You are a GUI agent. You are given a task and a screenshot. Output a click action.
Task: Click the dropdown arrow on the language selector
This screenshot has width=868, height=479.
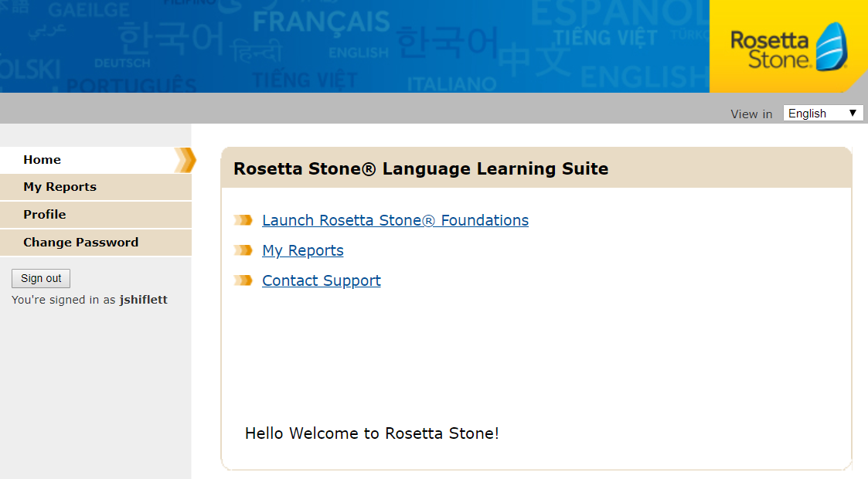coord(854,113)
